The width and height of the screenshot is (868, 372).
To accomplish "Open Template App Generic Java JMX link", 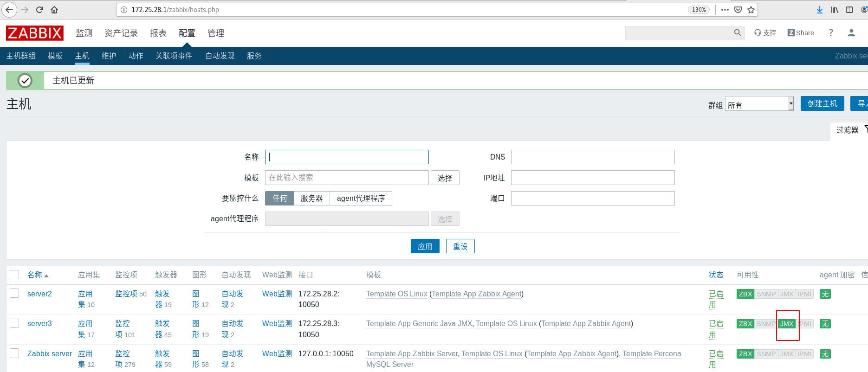I will (419, 323).
